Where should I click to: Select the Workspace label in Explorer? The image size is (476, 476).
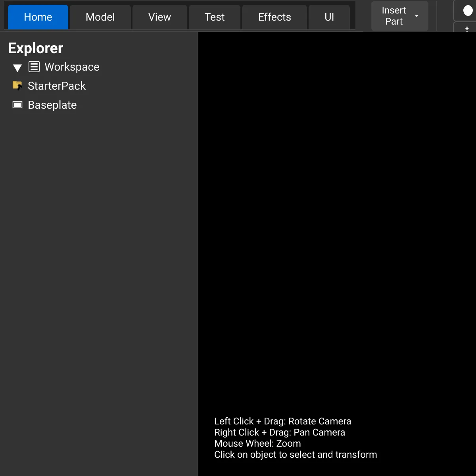pyautogui.click(x=72, y=67)
